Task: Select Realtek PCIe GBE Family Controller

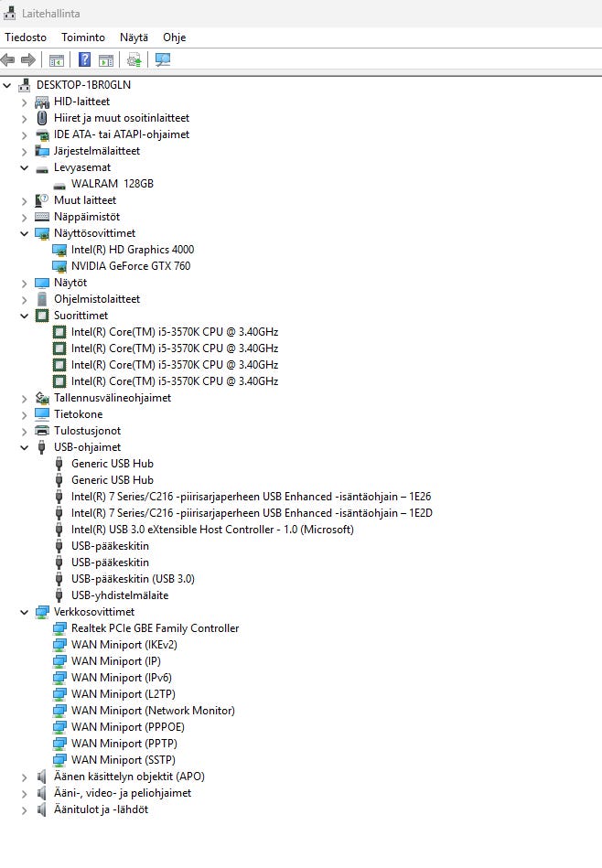Action: tap(155, 628)
